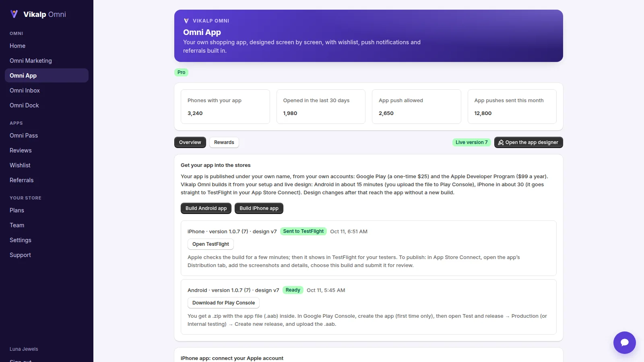Open the Wishlist app
Viewport: 644px width, 362px height.
47,165
